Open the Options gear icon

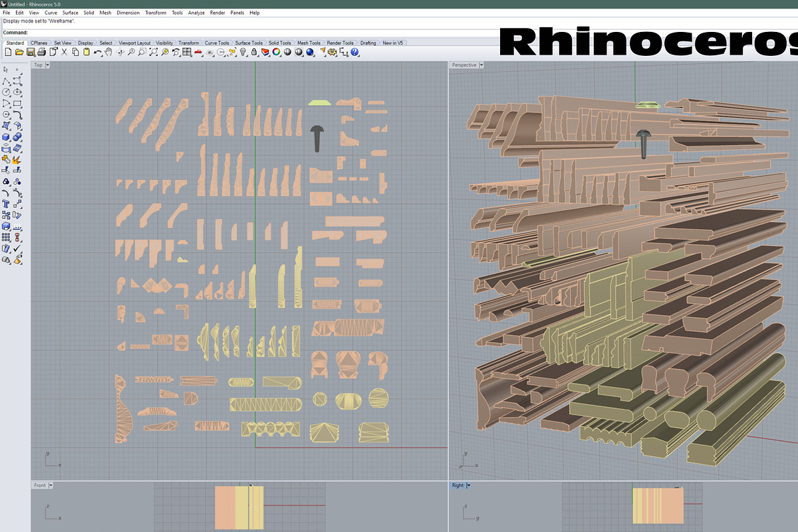pyautogui.click(x=331, y=52)
